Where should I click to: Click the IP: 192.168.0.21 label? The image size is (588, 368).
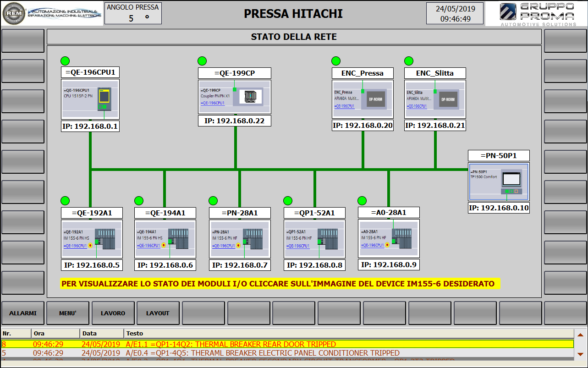(435, 125)
